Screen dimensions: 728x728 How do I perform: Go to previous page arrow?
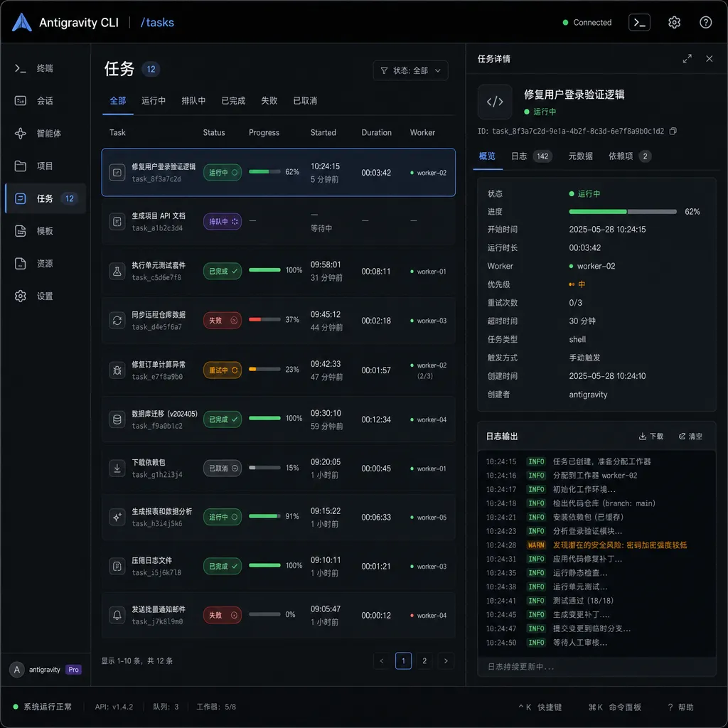(382, 660)
